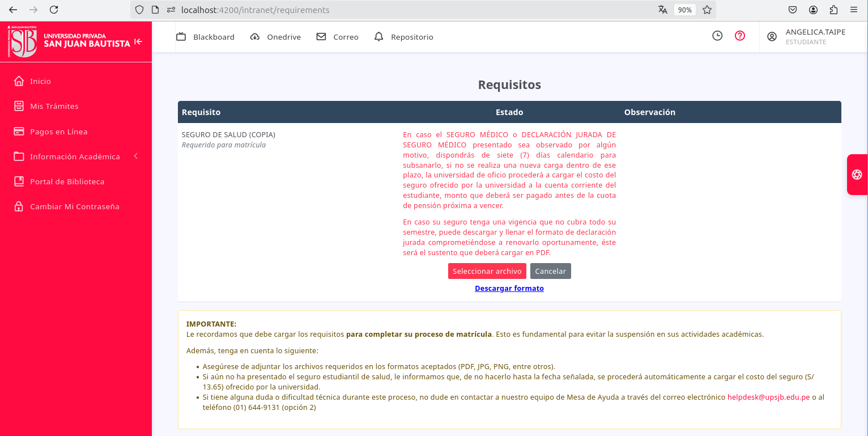The image size is (868, 436).
Task: Click the Blackboard TV icon
Action: (x=181, y=37)
